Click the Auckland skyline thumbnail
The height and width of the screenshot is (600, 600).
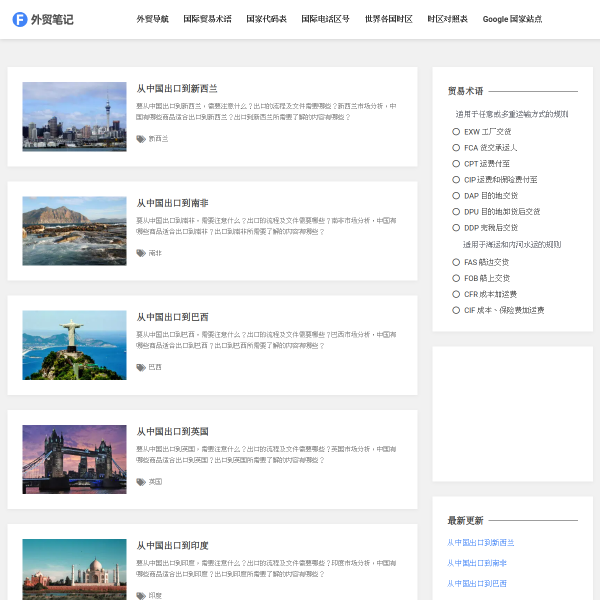tap(74, 117)
